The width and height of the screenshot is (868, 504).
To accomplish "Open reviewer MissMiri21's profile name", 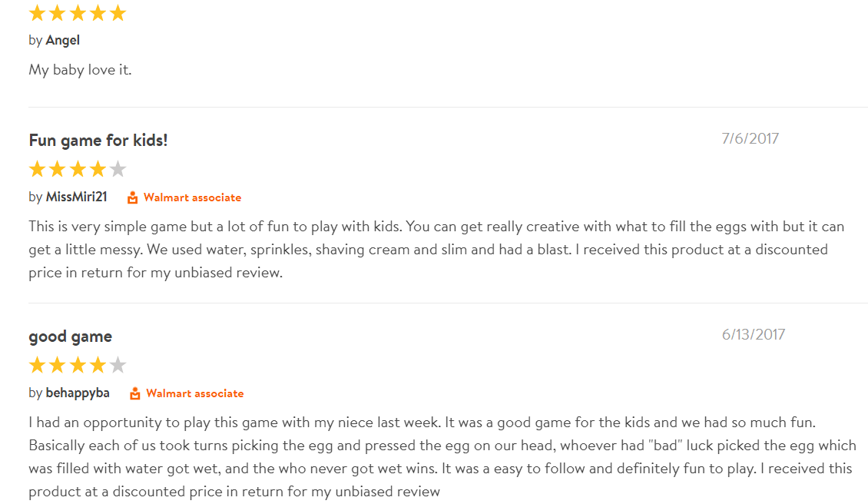I will [x=76, y=197].
